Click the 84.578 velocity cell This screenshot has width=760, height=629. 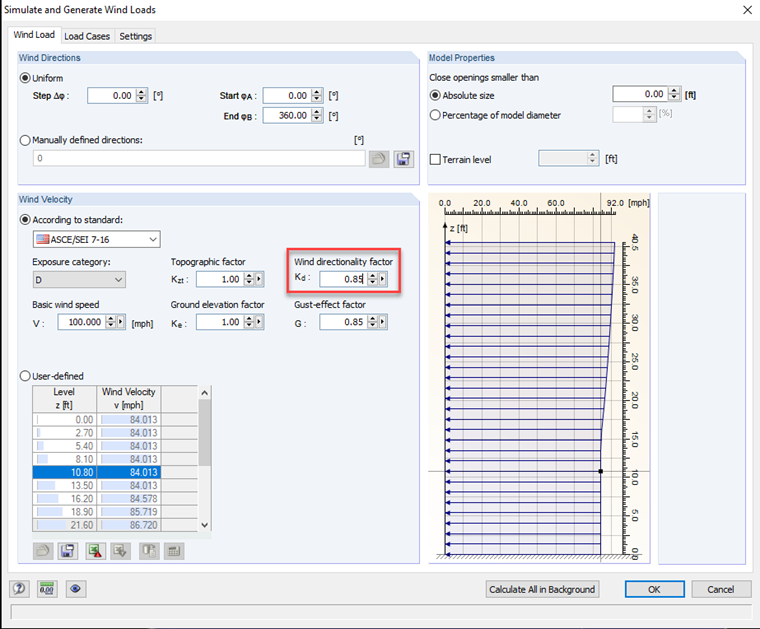(129, 499)
